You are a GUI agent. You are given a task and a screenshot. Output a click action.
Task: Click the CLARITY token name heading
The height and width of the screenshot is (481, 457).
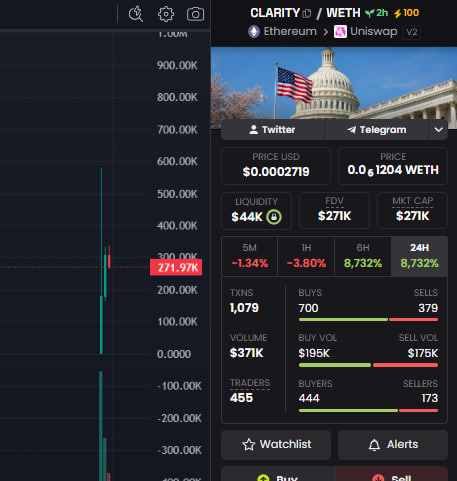coord(275,13)
